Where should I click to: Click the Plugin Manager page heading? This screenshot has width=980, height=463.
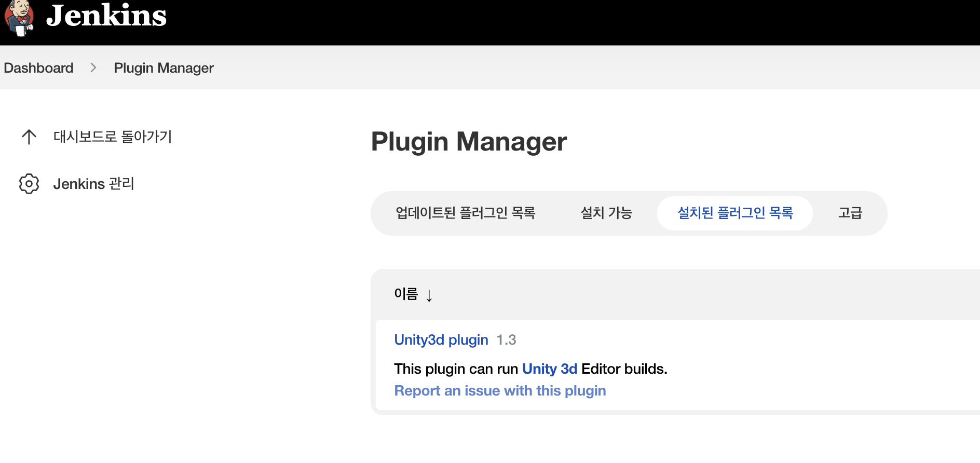(469, 142)
